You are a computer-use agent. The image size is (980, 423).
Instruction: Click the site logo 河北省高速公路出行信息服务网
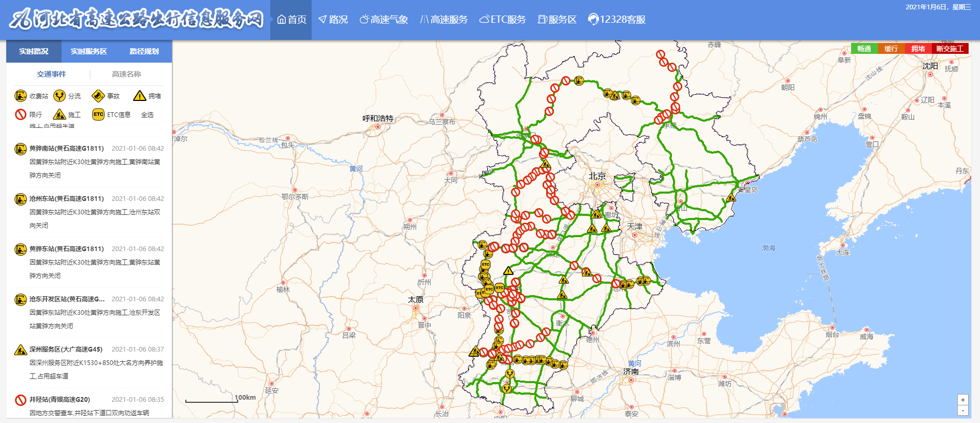(137, 19)
